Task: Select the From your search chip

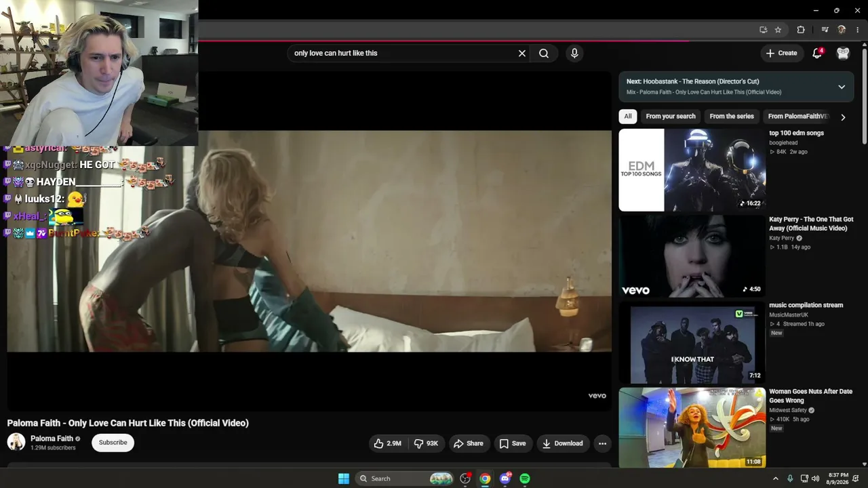Action: 671,117
